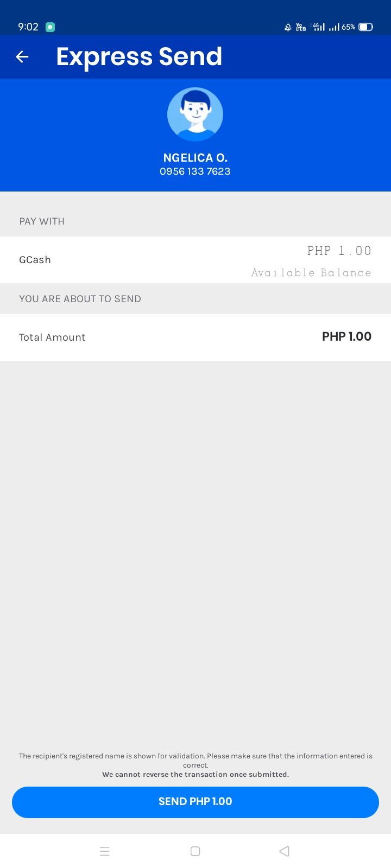Open recent apps with the three-line icon

(x=105, y=851)
